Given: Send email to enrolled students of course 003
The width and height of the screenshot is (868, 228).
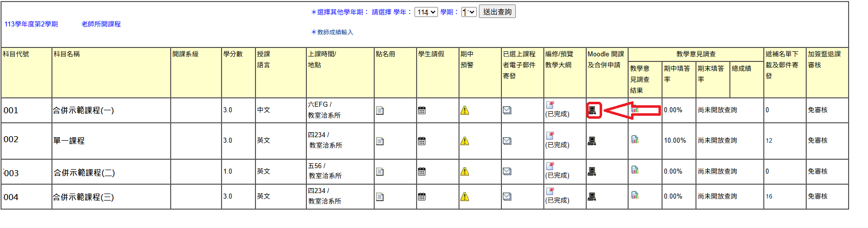Looking at the screenshot, I should tap(507, 171).
